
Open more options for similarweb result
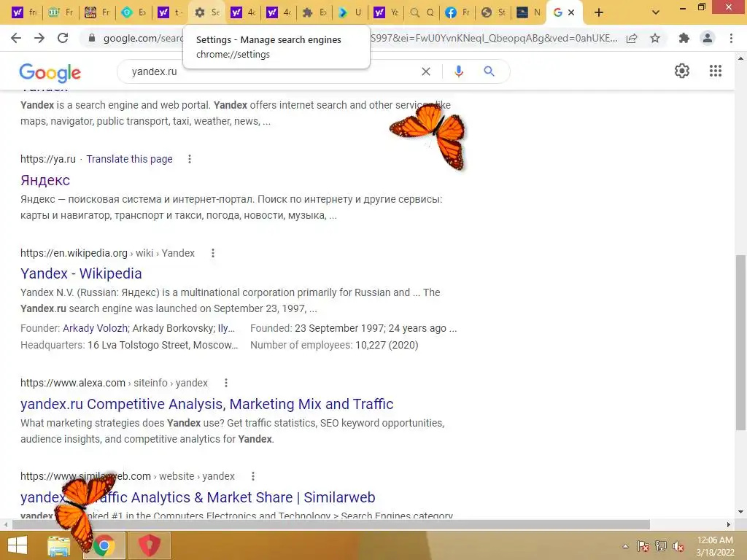(253, 476)
